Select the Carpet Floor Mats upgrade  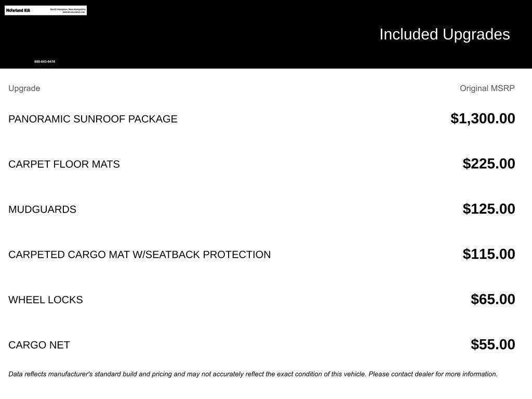[64, 164]
